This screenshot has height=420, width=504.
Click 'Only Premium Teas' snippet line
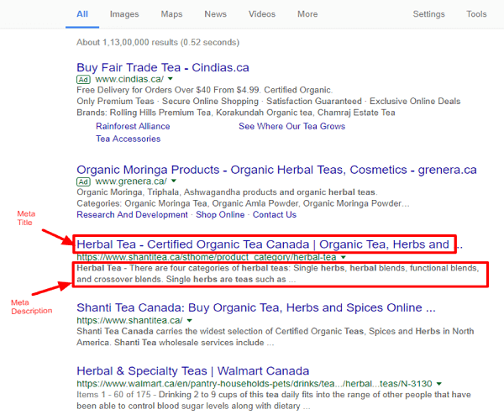point(269,102)
